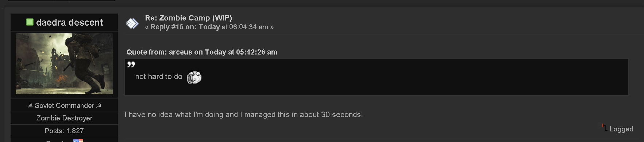The width and height of the screenshot is (644, 142).
Task: Open daedra descent's profile via username
Action: [x=70, y=22]
